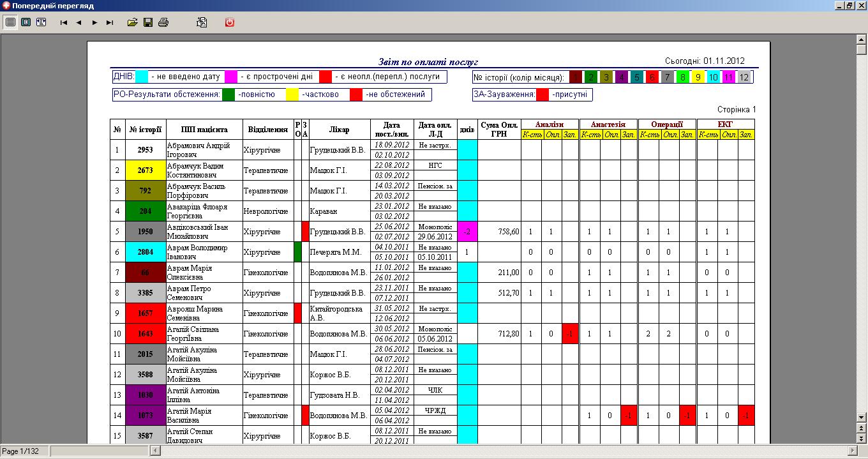Click history number 2673 yellow cell

tap(145, 170)
